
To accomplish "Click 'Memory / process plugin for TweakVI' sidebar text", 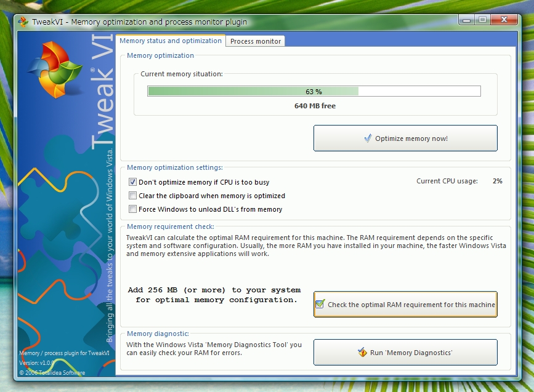I will point(64,353).
